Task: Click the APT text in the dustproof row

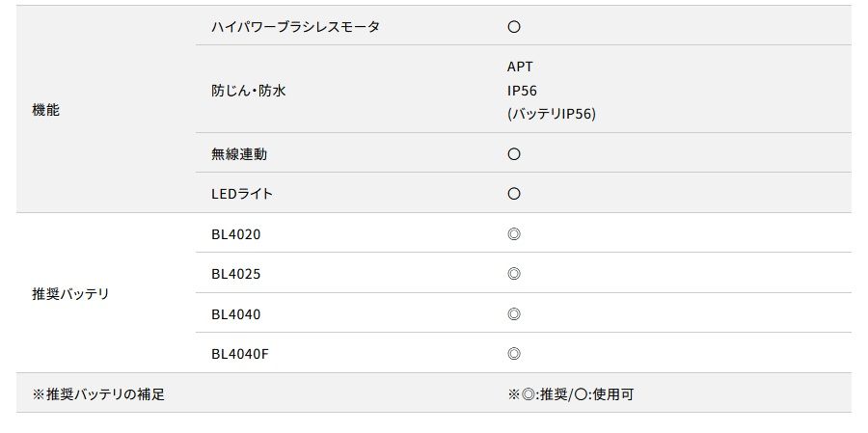Action: tap(519, 67)
